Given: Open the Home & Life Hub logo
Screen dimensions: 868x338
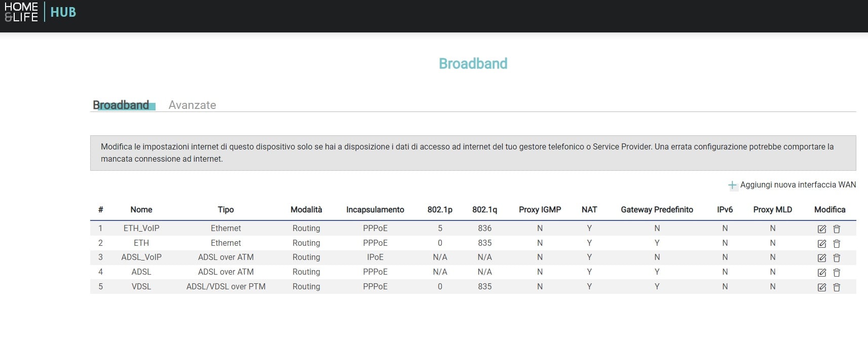Looking at the screenshot, I should pos(40,12).
